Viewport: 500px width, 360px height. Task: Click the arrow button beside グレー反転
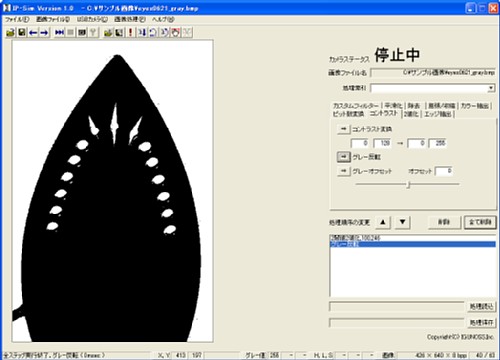point(344,157)
